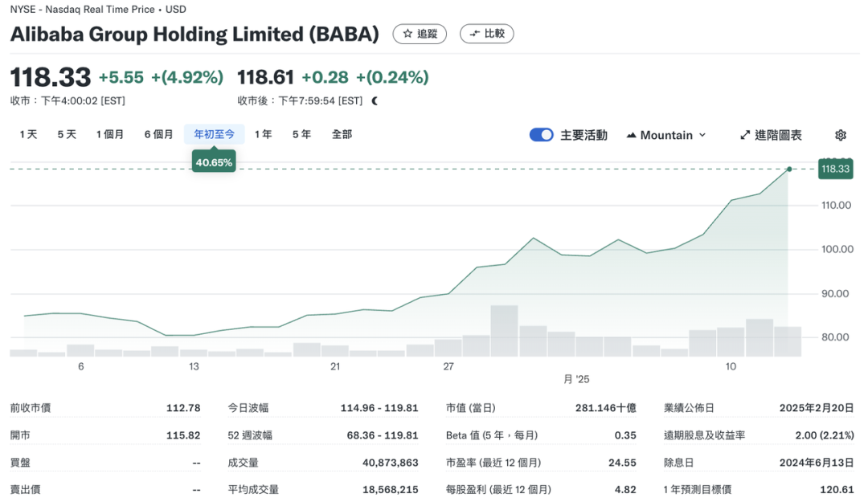Switch to the 5天 range tab
868x502 pixels.
click(67, 134)
